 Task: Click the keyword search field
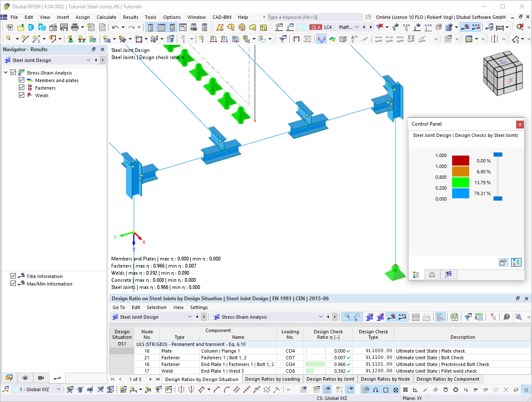[x=315, y=17]
